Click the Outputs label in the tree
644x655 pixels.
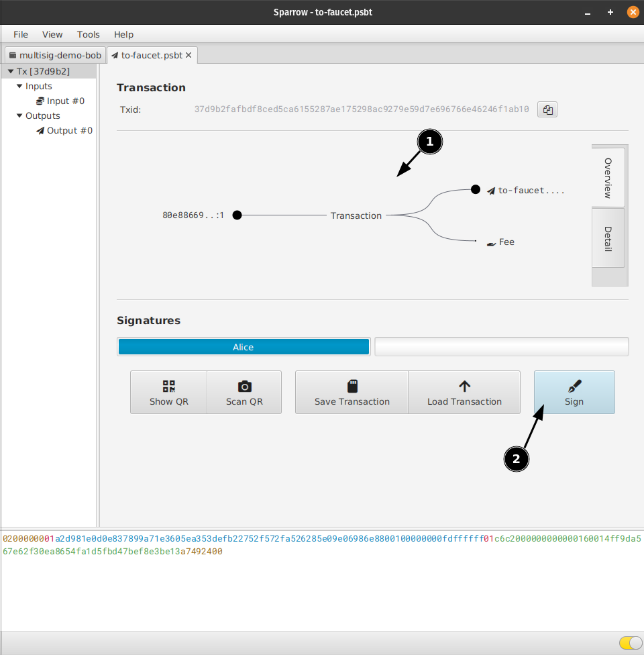[x=43, y=115]
